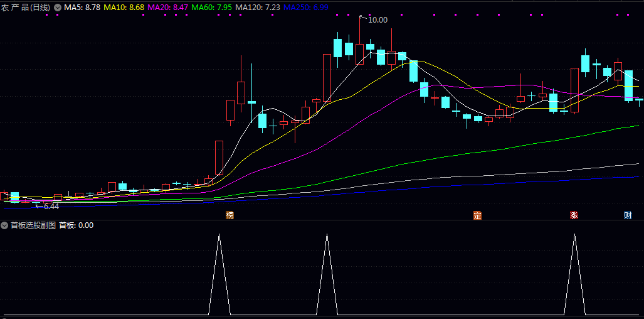This screenshot has height=319, width=644.
Task: Click the 10.00 high price label
Action: [x=377, y=20]
